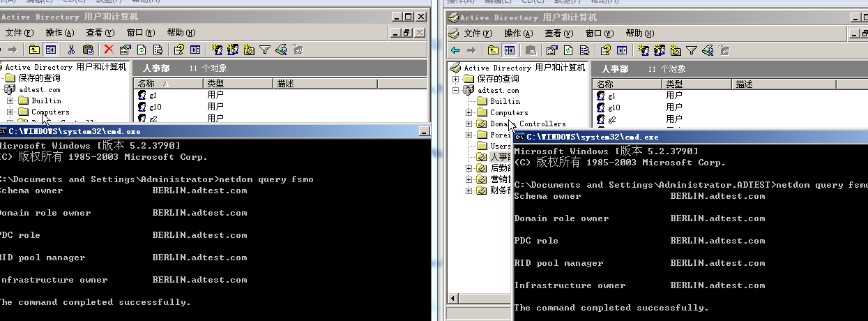
Task: Click Help question-mark icon in right window
Action: (605, 50)
